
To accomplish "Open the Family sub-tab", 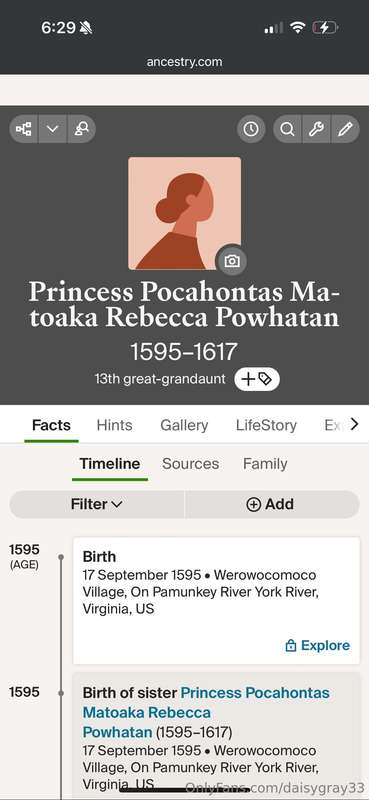I will 265,464.
